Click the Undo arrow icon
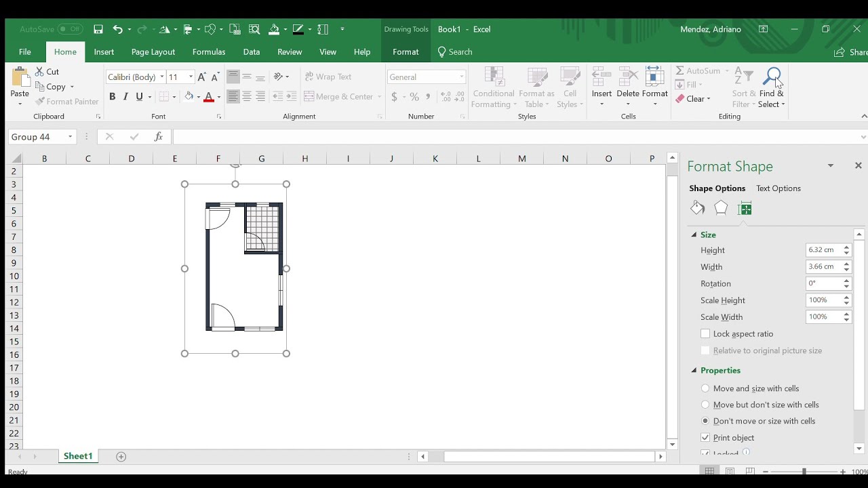This screenshot has height=488, width=868. pyautogui.click(x=117, y=29)
